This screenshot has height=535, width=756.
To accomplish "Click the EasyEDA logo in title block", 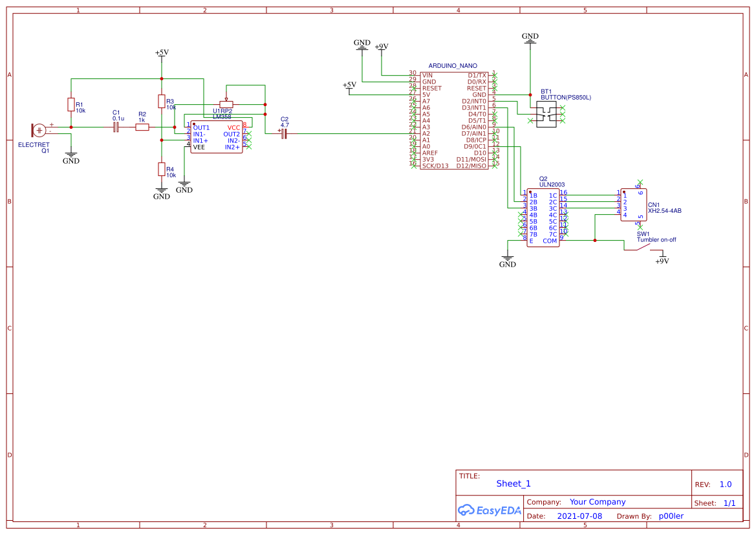I will click(490, 510).
